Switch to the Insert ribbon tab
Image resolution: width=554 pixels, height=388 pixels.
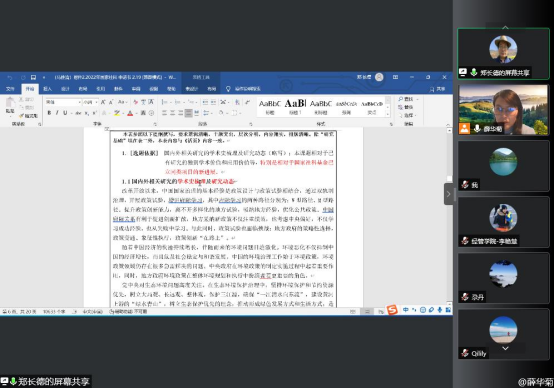[x=47, y=89]
